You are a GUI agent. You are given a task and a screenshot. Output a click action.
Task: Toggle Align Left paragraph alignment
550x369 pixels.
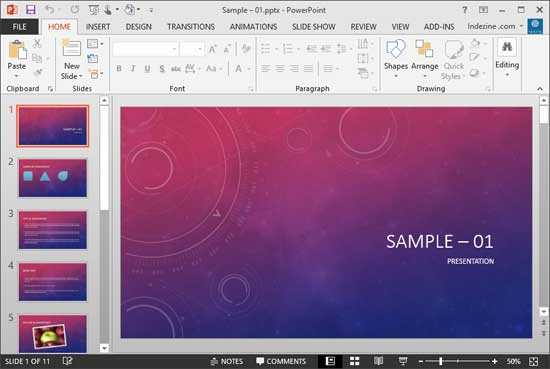pyautogui.click(x=266, y=69)
